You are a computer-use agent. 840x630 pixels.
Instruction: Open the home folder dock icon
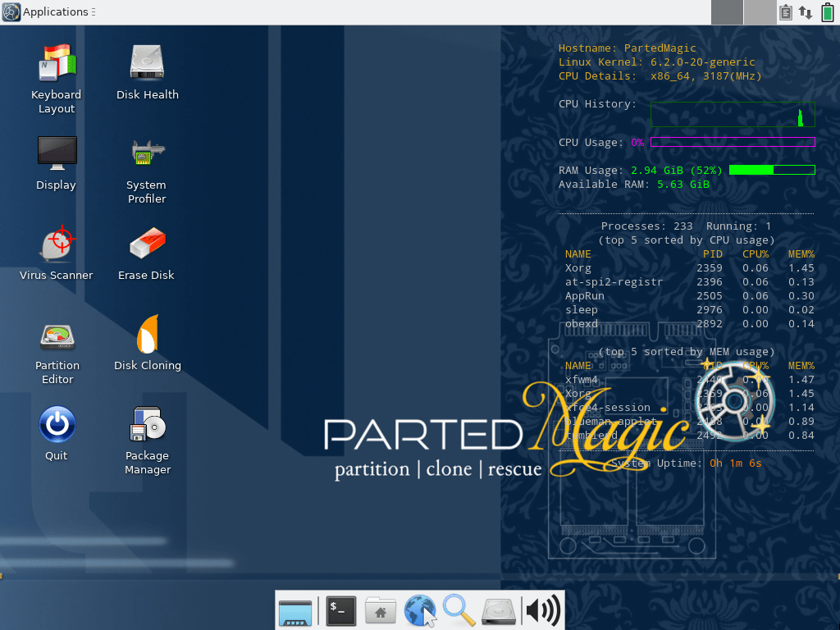(x=381, y=610)
